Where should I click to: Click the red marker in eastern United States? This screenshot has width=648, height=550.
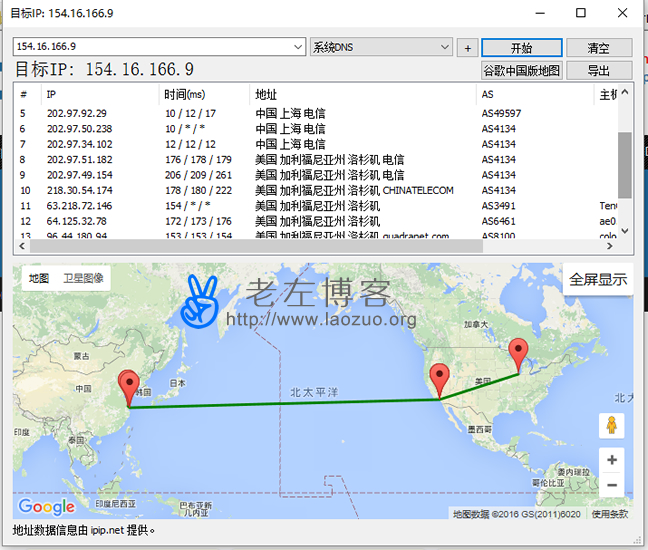[x=518, y=354]
